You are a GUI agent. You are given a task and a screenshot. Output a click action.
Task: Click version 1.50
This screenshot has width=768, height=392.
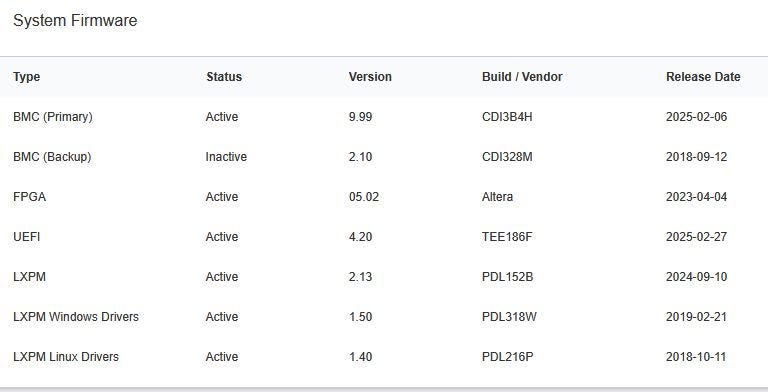[x=360, y=317]
